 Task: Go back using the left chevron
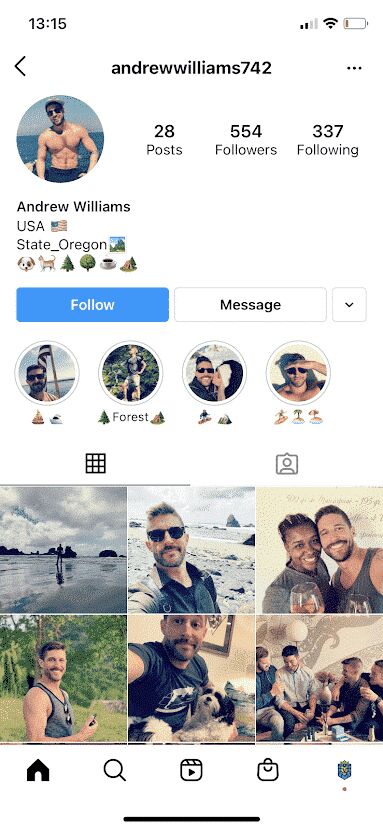tap(20, 67)
